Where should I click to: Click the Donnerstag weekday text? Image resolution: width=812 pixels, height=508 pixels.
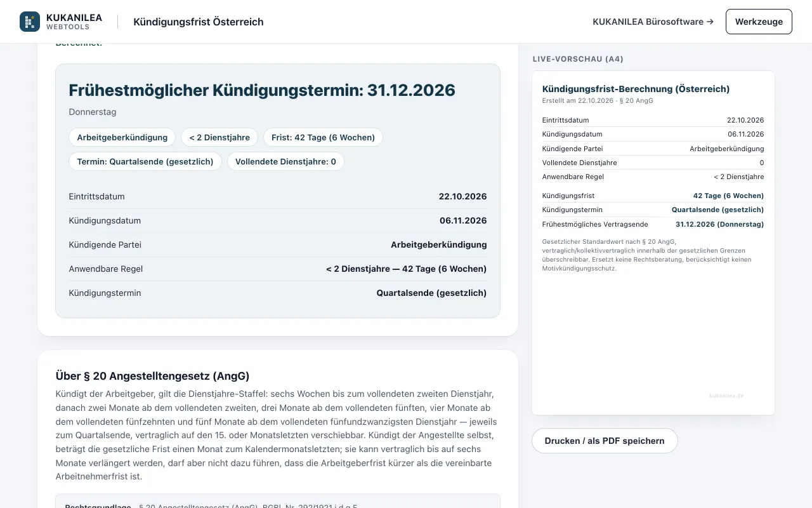(x=93, y=112)
